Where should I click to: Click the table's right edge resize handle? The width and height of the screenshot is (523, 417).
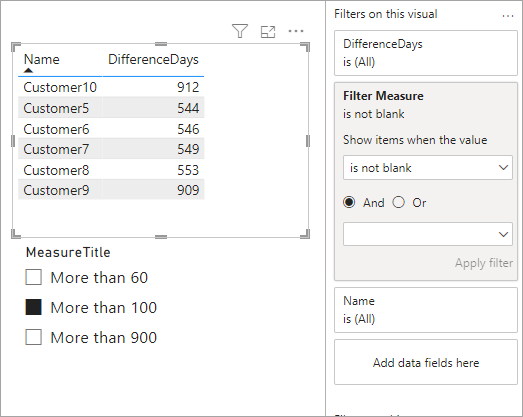pyautogui.click(x=308, y=141)
